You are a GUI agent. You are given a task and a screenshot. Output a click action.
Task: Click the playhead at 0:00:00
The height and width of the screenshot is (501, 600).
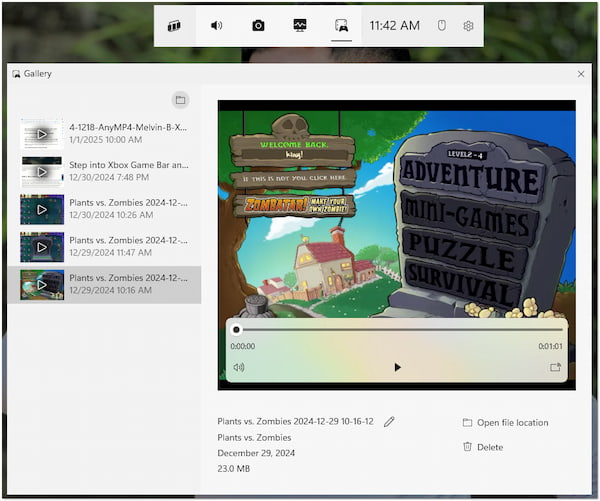click(x=236, y=330)
